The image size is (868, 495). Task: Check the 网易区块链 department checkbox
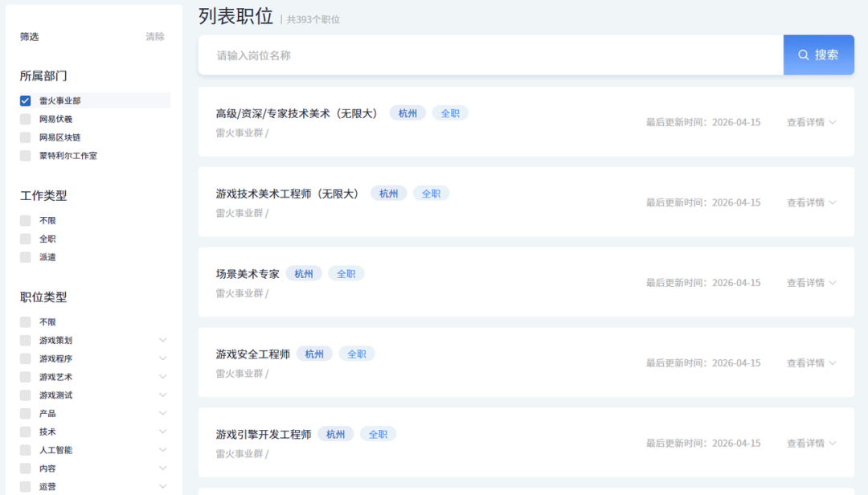tap(25, 137)
